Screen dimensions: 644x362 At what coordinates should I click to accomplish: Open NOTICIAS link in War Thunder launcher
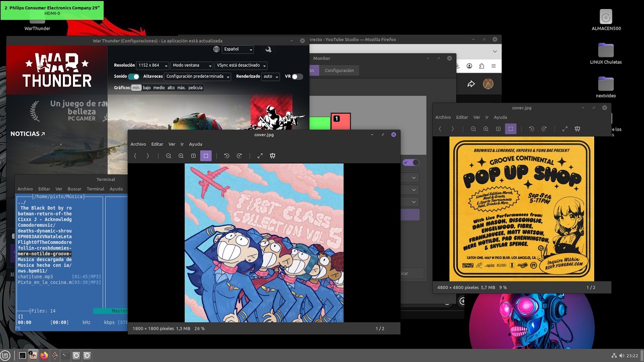(x=28, y=134)
